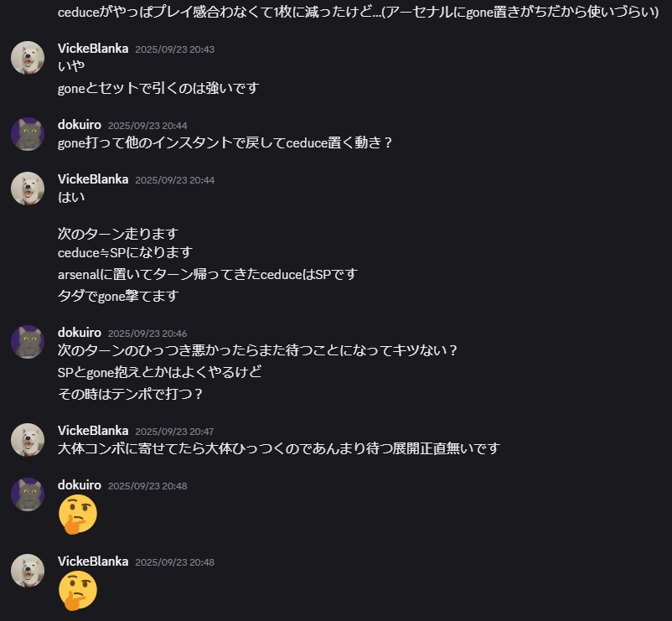Click the thinking emoji sent by dokuiro

(x=78, y=515)
